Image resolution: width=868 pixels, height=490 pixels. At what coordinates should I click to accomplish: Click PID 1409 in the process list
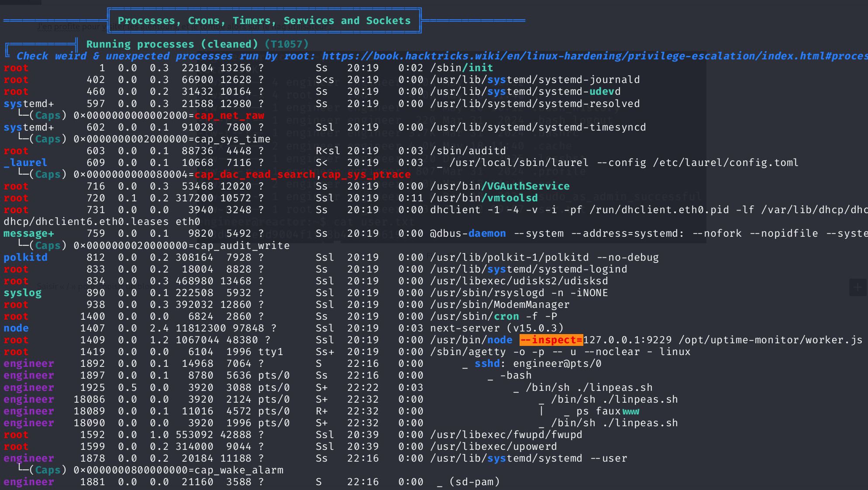(x=93, y=340)
